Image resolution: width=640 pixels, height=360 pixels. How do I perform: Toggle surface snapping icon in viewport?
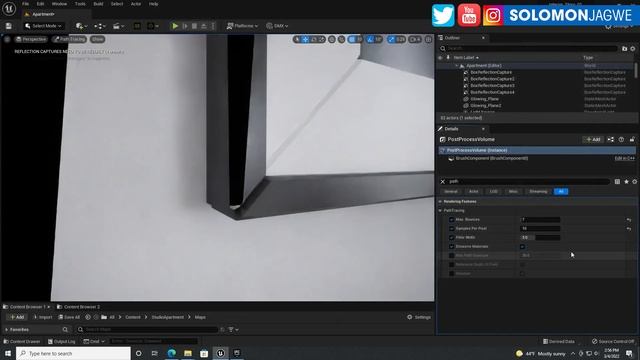pos(342,39)
